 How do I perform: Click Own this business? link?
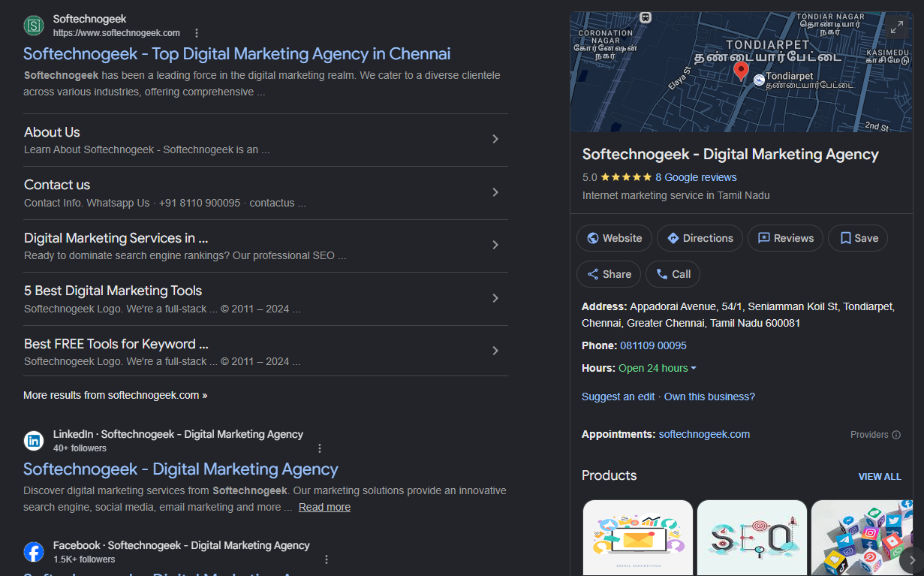tap(709, 397)
